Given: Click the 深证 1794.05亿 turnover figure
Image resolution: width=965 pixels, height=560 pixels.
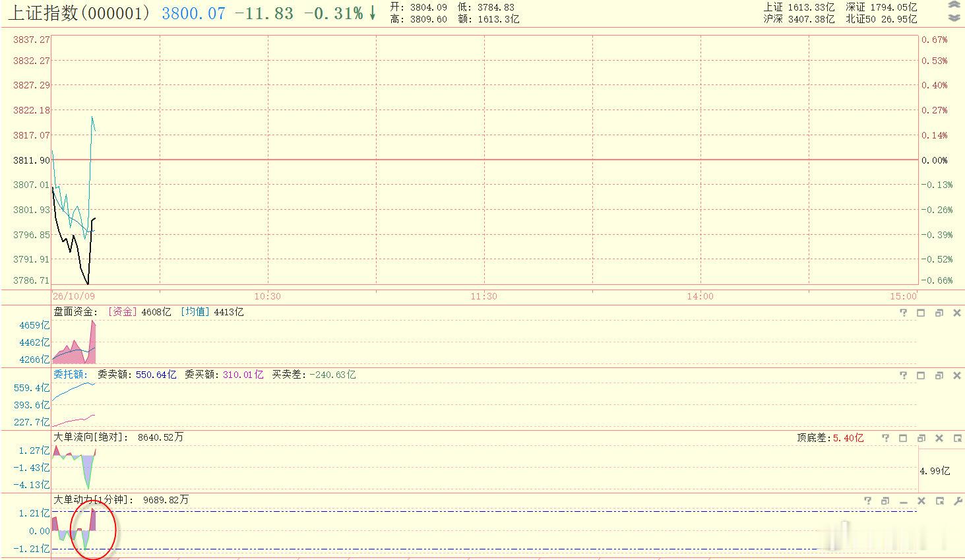Looking at the screenshot, I should (881, 7).
